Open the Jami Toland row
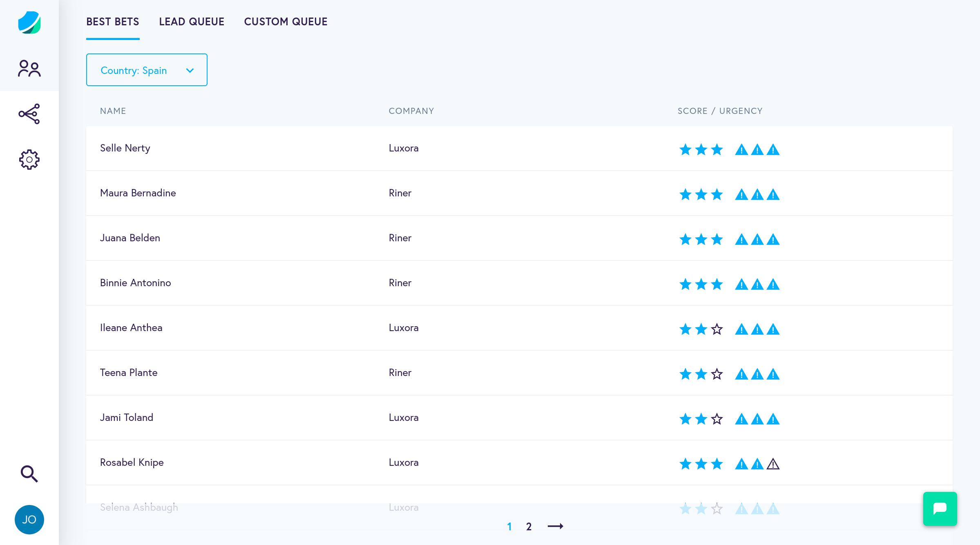The image size is (980, 545). coord(127,418)
